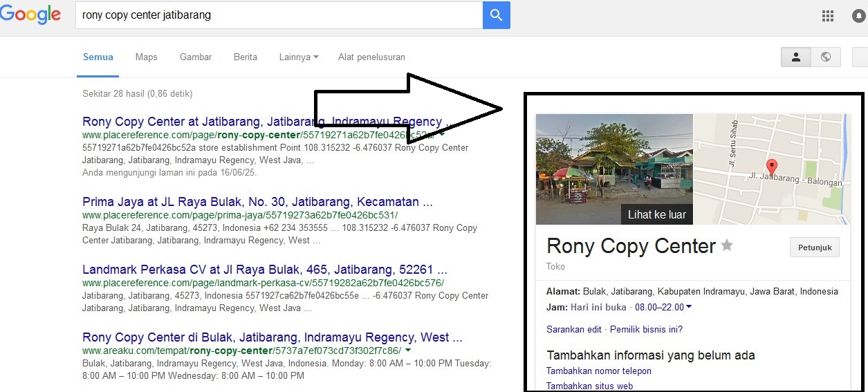This screenshot has height=392, width=868.
Task: Click Tambahkan nomor telepon link
Action: click(x=599, y=371)
